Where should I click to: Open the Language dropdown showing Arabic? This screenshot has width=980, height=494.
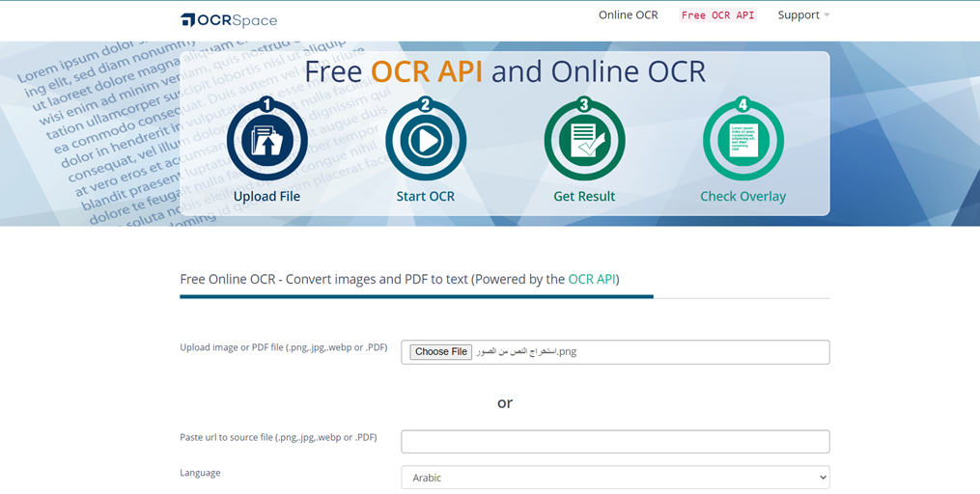click(x=615, y=478)
